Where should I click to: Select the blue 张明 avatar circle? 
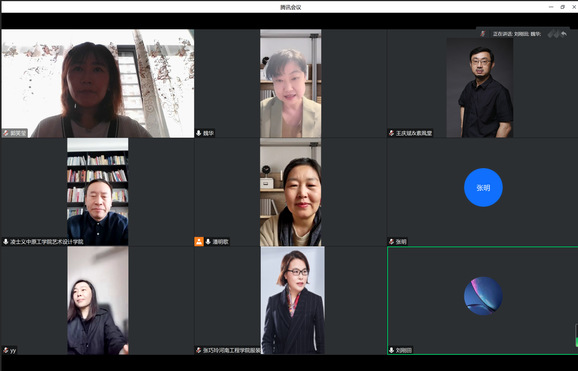pyautogui.click(x=483, y=187)
